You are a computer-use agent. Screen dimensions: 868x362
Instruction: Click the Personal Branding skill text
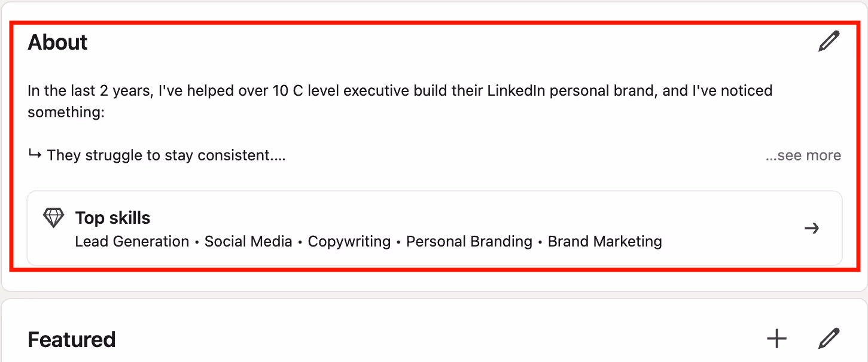[469, 241]
